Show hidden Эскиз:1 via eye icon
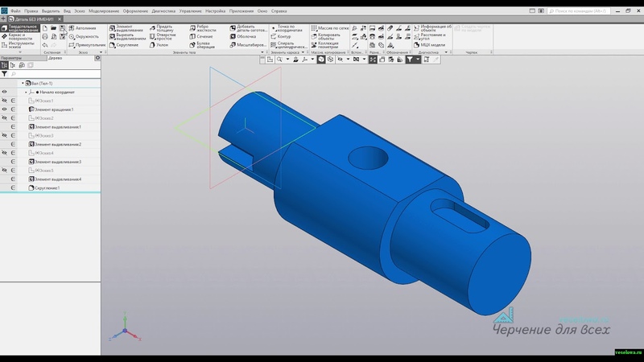 pos(4,101)
